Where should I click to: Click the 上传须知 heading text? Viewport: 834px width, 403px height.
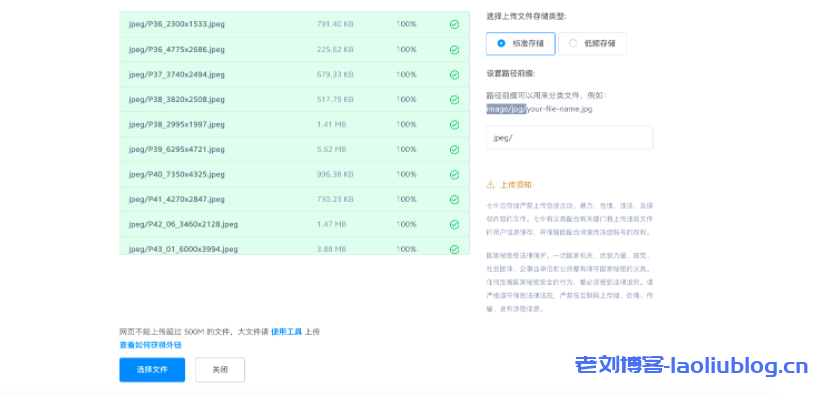516,185
